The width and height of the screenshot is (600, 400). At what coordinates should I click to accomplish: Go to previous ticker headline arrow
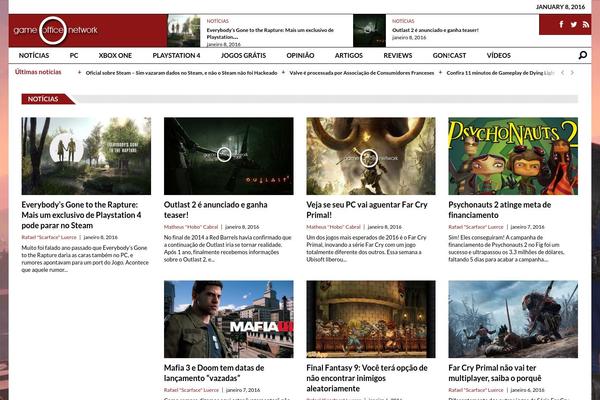coord(562,72)
